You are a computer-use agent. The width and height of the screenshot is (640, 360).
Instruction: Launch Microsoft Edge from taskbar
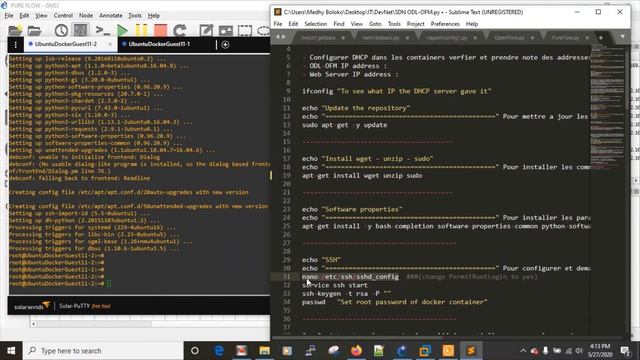[x=219, y=351]
